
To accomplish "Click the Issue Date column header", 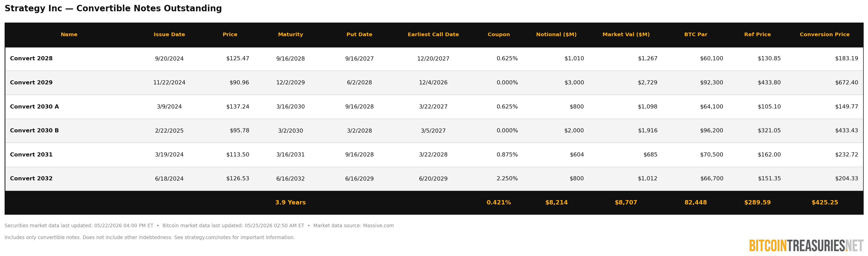I will coord(169,34).
